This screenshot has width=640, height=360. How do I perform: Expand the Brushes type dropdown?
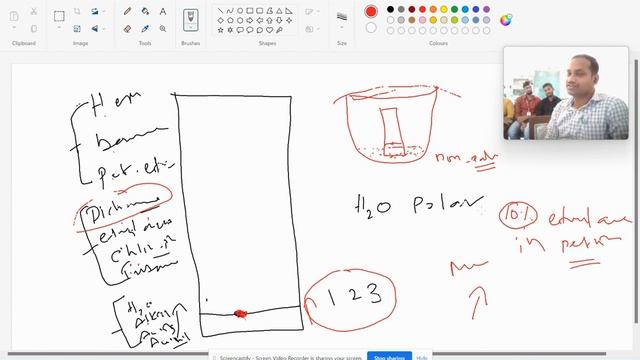[191, 28]
